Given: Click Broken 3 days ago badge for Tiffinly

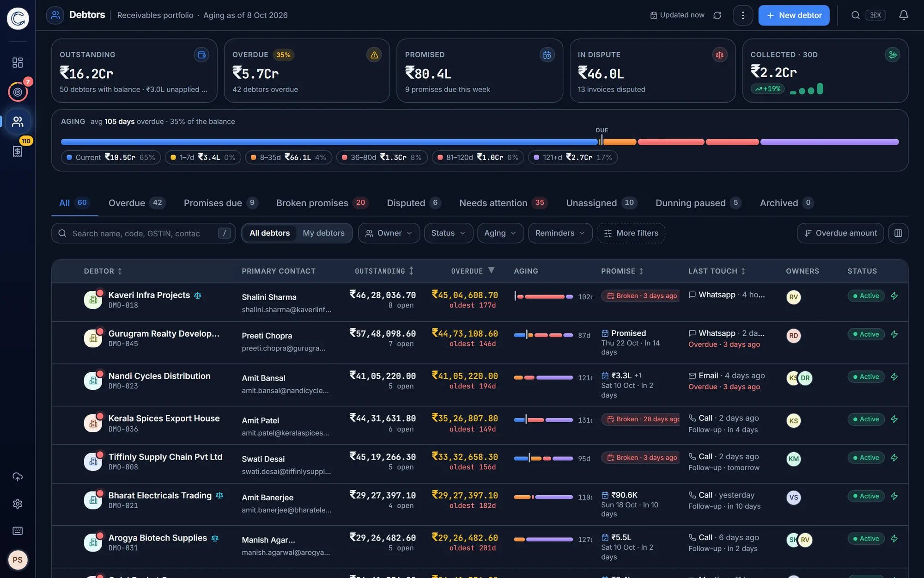Looking at the screenshot, I should [x=640, y=457].
